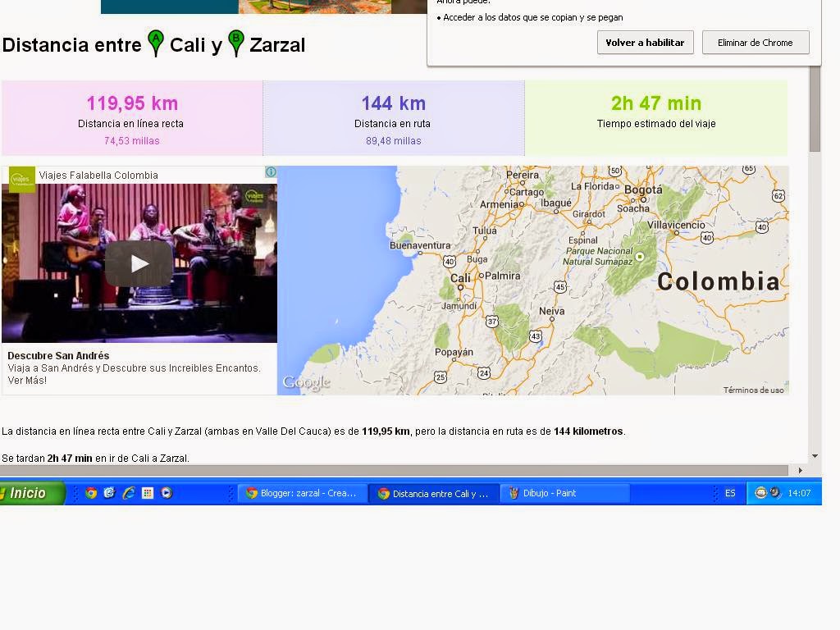The image size is (840, 630).
Task: Open the ad info icon on Falabella ad
Action: 271,172
